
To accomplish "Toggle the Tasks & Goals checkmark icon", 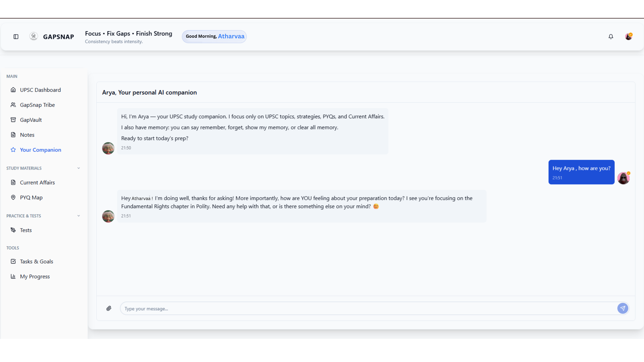I will coord(13,261).
